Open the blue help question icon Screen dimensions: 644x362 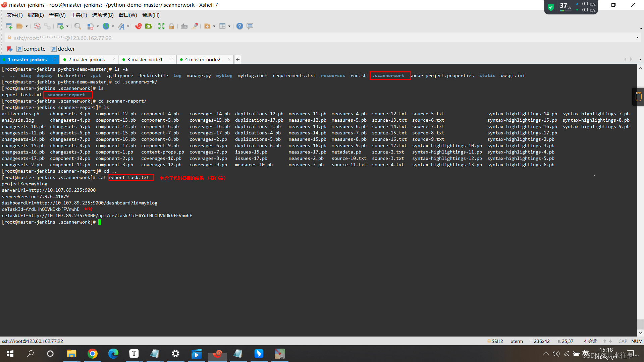coord(239,26)
